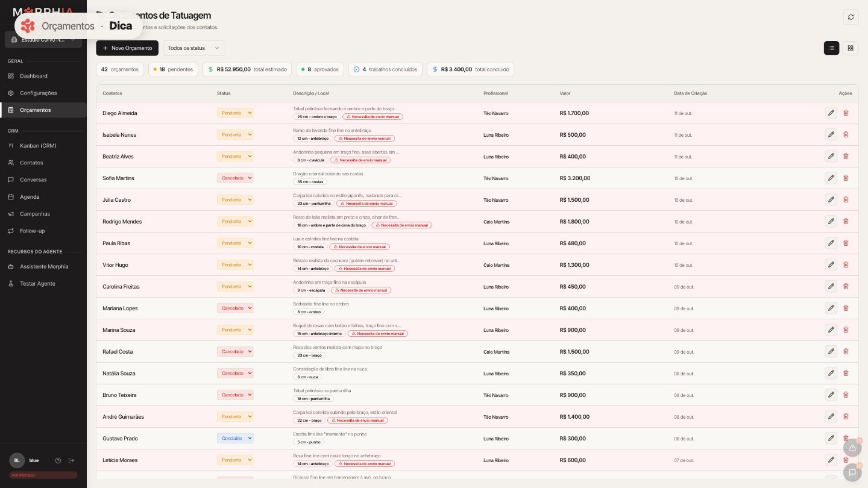Open the Todos os status filter

(194, 48)
